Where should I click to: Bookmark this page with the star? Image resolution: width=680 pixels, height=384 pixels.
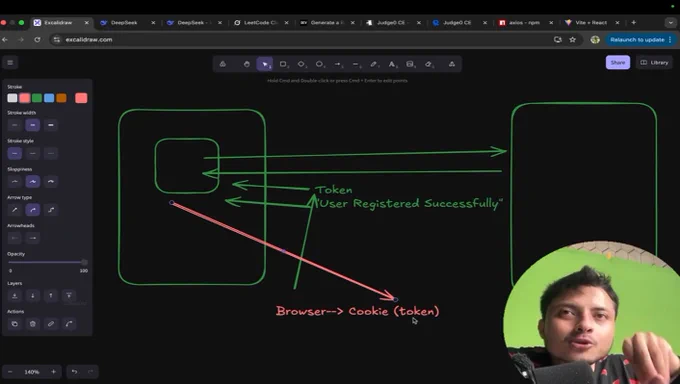click(572, 39)
